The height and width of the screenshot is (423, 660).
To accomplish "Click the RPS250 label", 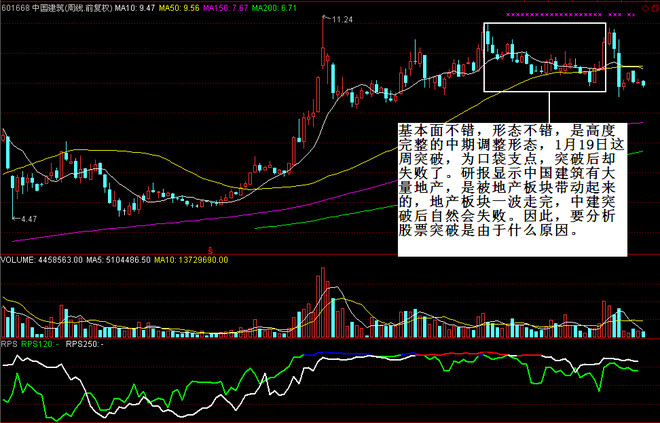I will 85,344.
